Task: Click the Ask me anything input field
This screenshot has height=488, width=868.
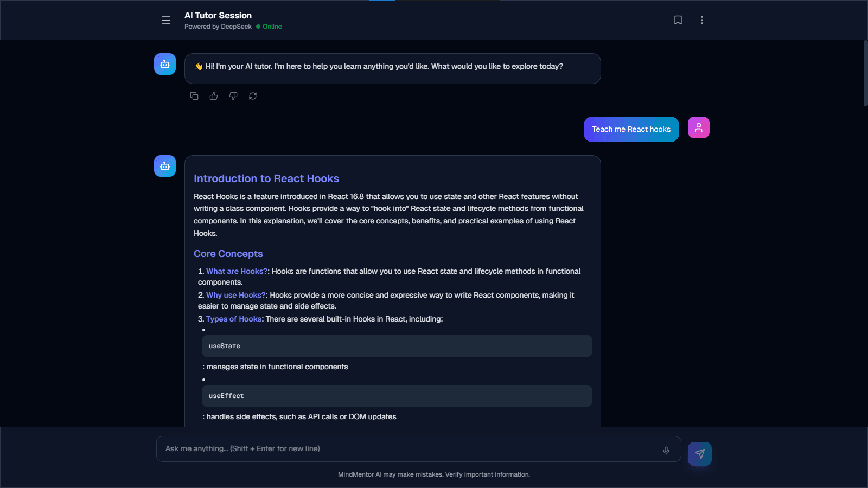Action: coord(380,448)
